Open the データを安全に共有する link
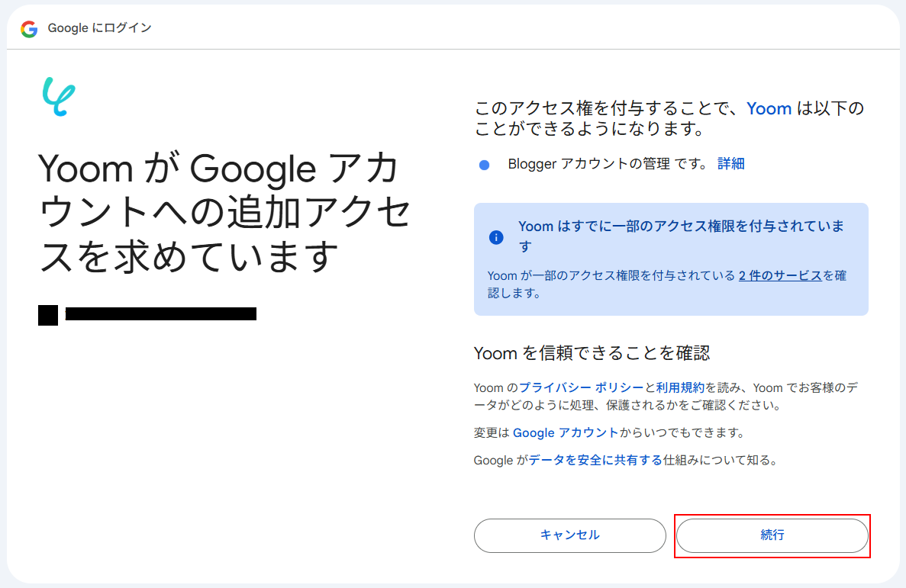This screenshot has height=588, width=906. pos(595,460)
